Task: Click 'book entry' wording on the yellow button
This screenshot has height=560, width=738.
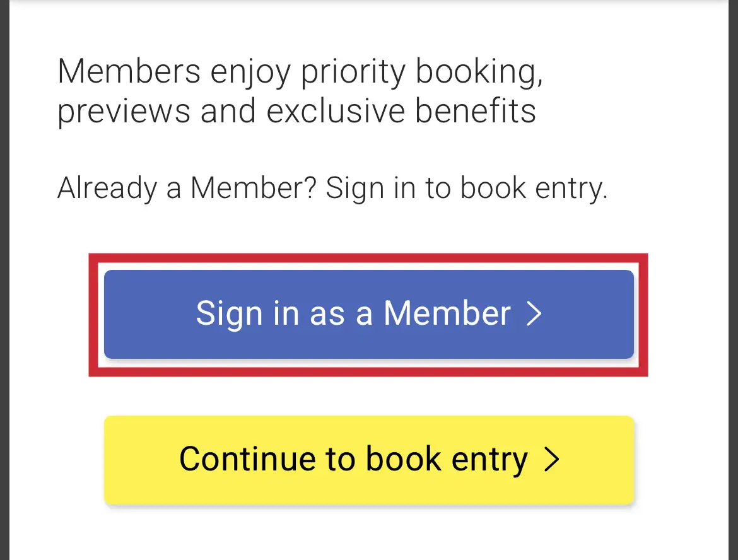Action: (x=446, y=459)
